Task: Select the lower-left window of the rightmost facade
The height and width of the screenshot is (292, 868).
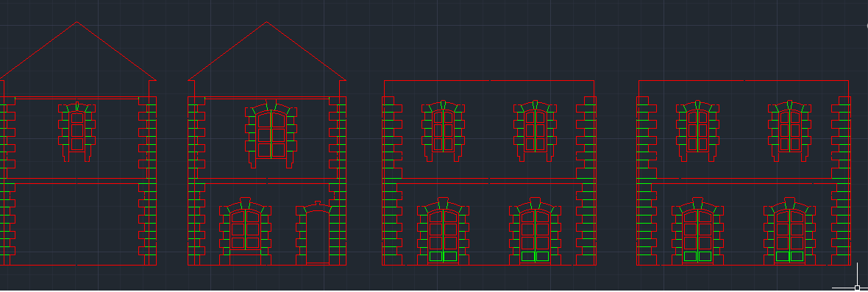Action: click(x=697, y=231)
